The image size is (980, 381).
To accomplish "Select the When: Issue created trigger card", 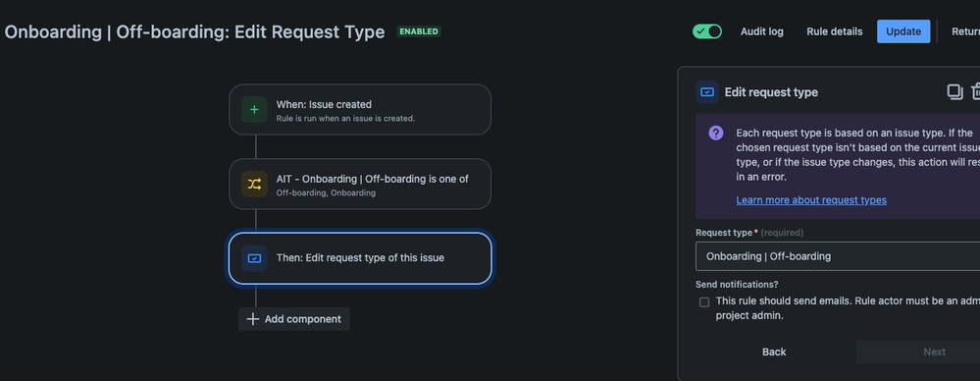I will 360,109.
